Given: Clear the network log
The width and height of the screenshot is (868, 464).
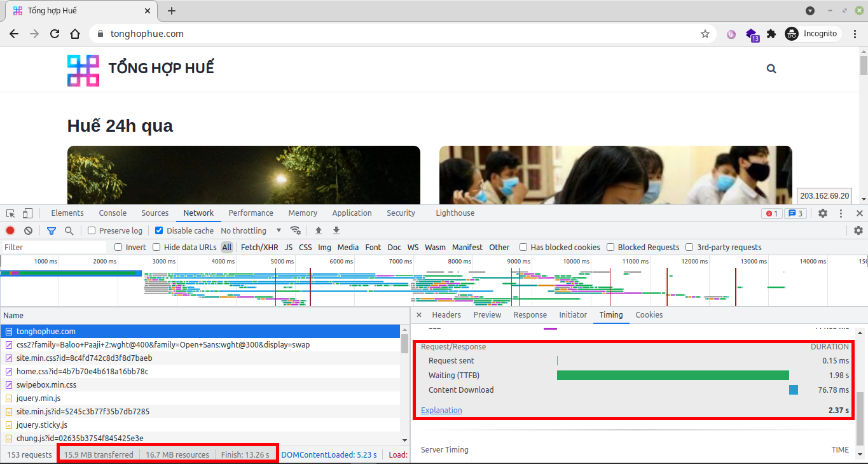Looking at the screenshot, I should point(28,230).
